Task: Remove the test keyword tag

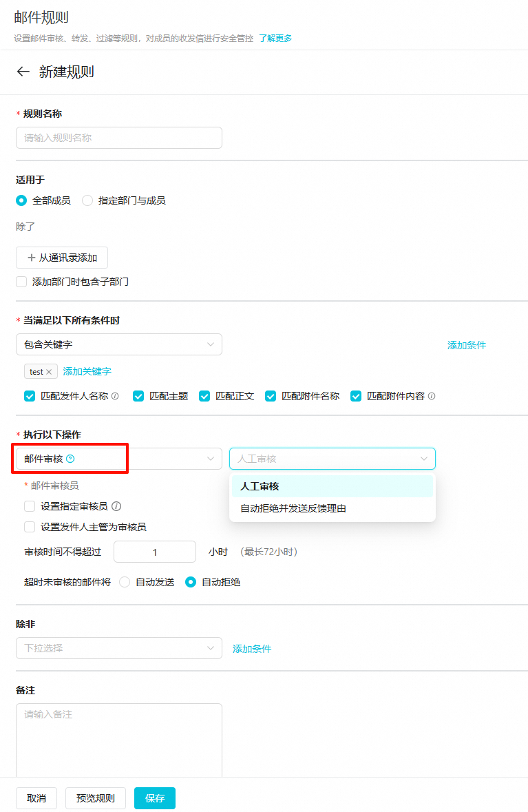Action: [x=49, y=372]
